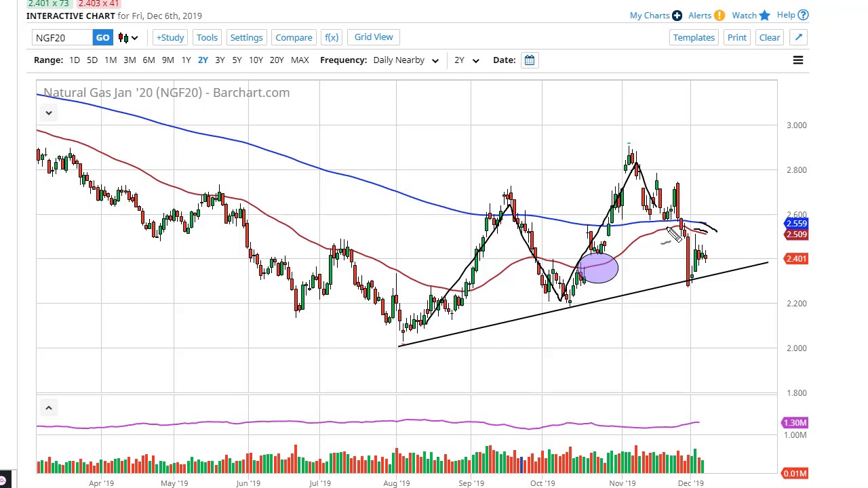
Task: Select the 2Y range tab
Action: (203, 60)
